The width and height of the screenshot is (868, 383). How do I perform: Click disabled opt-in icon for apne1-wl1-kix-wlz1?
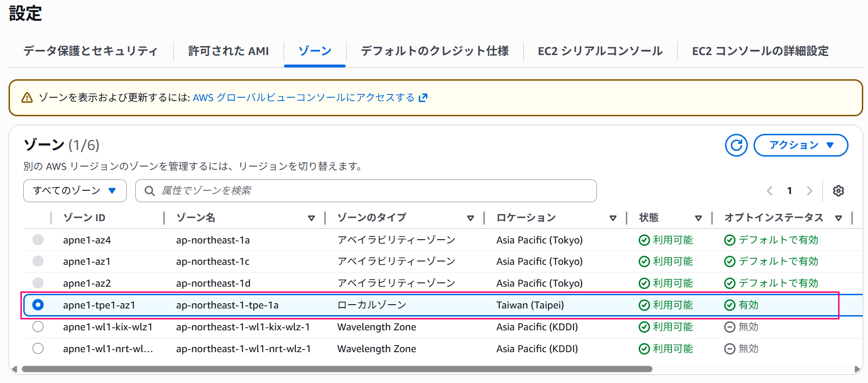pyautogui.click(x=730, y=327)
